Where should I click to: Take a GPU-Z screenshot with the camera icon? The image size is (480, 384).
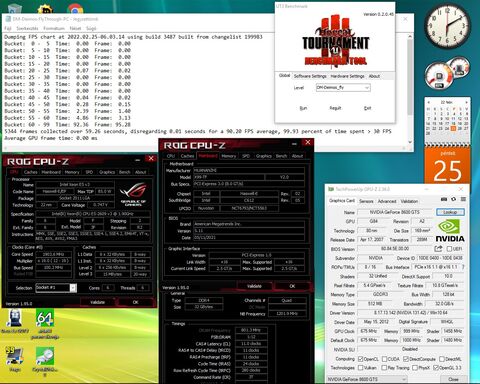[444, 199]
